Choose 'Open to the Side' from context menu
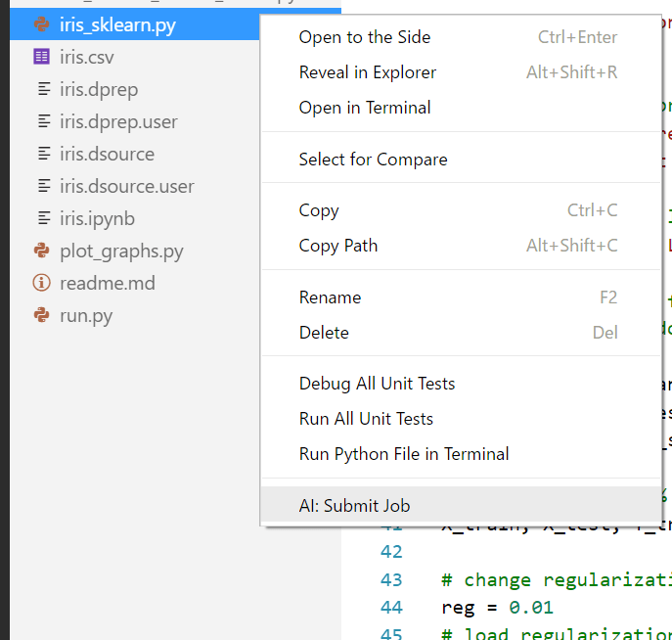 tap(364, 37)
